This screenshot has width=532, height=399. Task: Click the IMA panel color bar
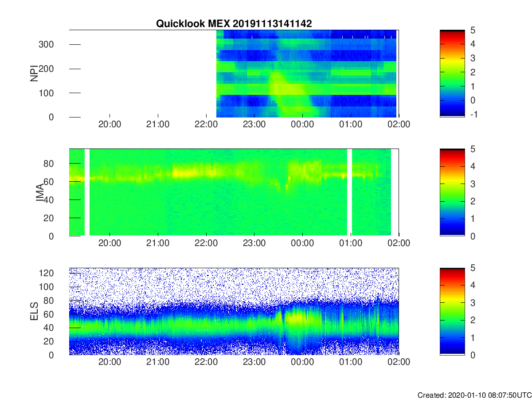tap(452, 192)
